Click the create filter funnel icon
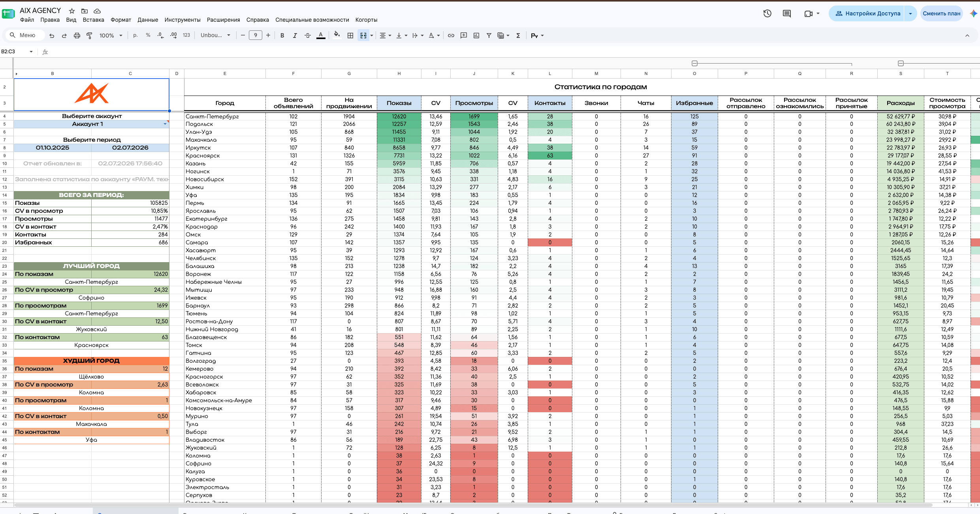 click(489, 36)
